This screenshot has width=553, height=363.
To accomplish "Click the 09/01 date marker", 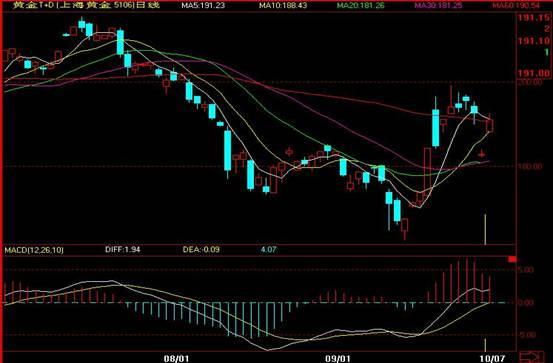I will [x=338, y=358].
